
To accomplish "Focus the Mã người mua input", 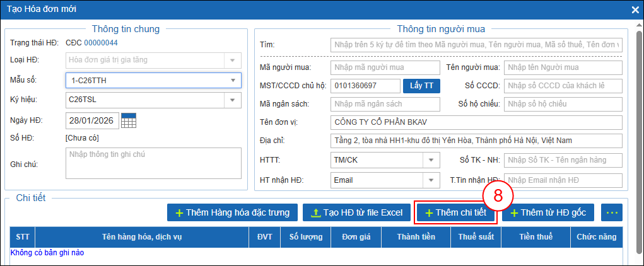I will point(384,67).
